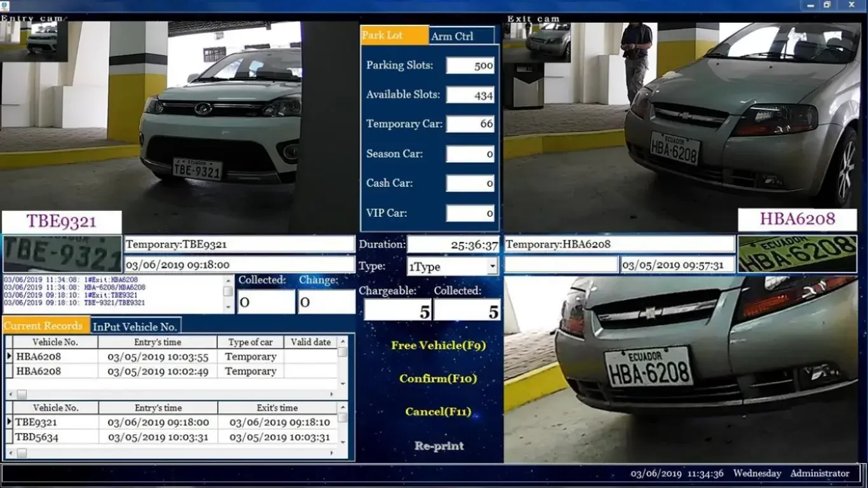Click the Temporary:TBE9321 entry plate field
The width and height of the screenshot is (868, 488).
pyautogui.click(x=239, y=244)
